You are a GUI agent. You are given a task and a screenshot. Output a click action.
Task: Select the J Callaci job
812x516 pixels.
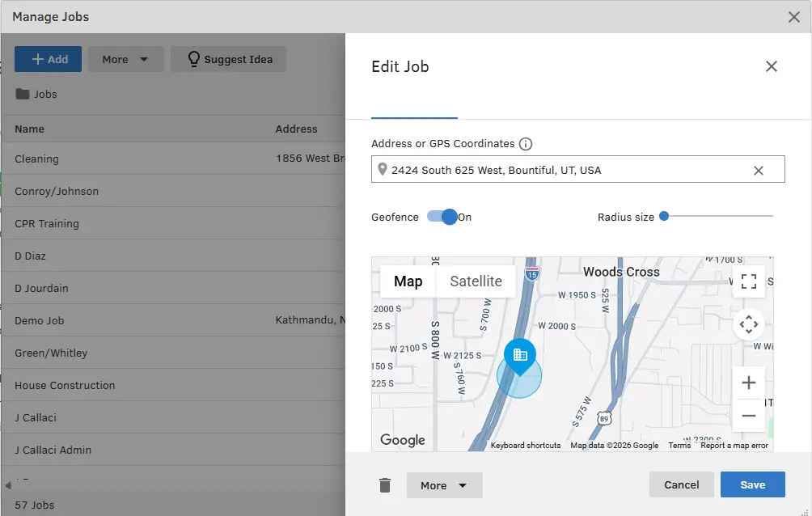[173, 417]
